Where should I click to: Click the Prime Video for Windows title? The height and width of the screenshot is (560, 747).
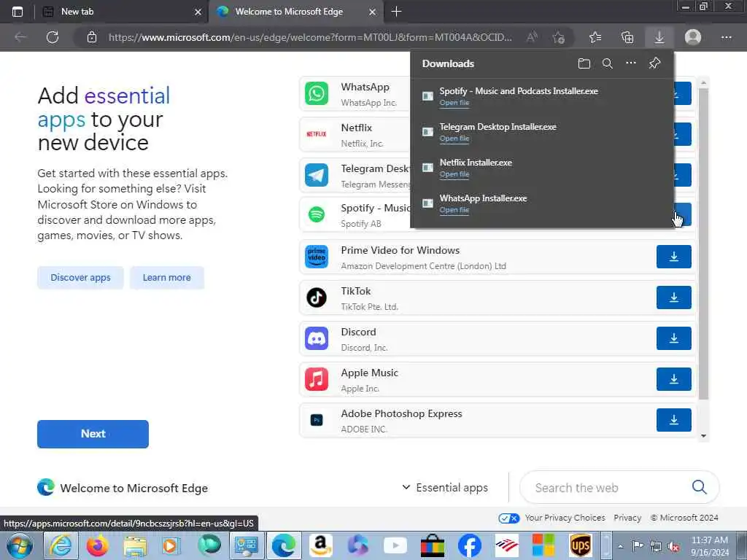pyautogui.click(x=400, y=251)
